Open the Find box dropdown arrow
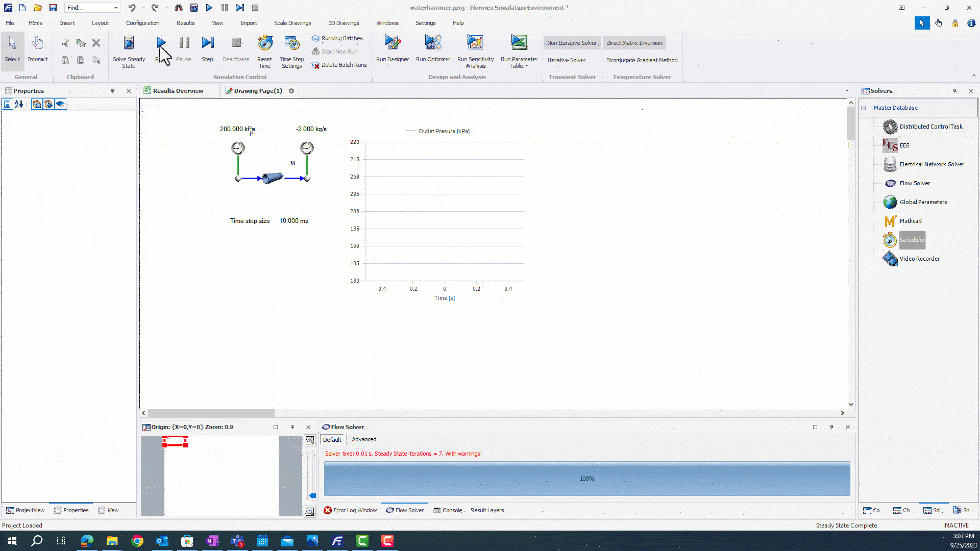Image resolution: width=980 pixels, height=551 pixels. (116, 8)
